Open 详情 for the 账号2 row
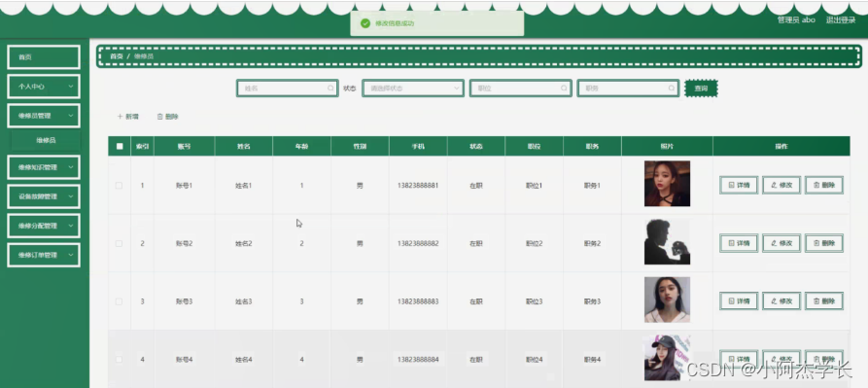Screen dimensions: 868x388 [739, 243]
